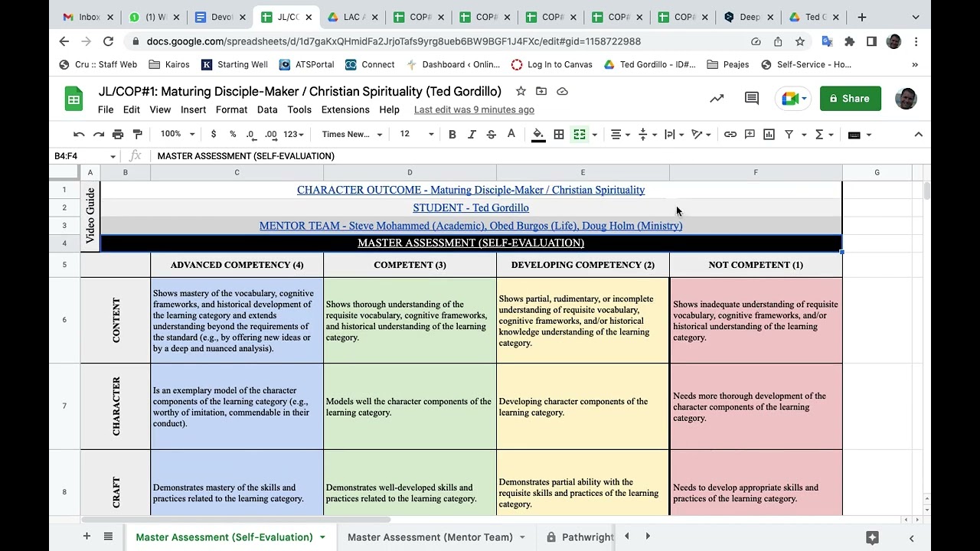Open vertical align dropdown
The image size is (980, 551).
coord(647,135)
